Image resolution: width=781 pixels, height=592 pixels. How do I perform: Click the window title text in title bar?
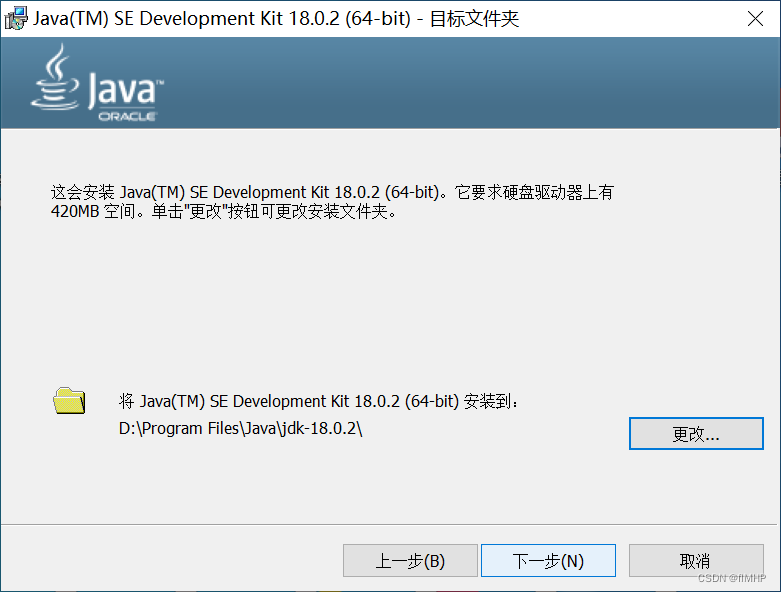tap(220, 19)
